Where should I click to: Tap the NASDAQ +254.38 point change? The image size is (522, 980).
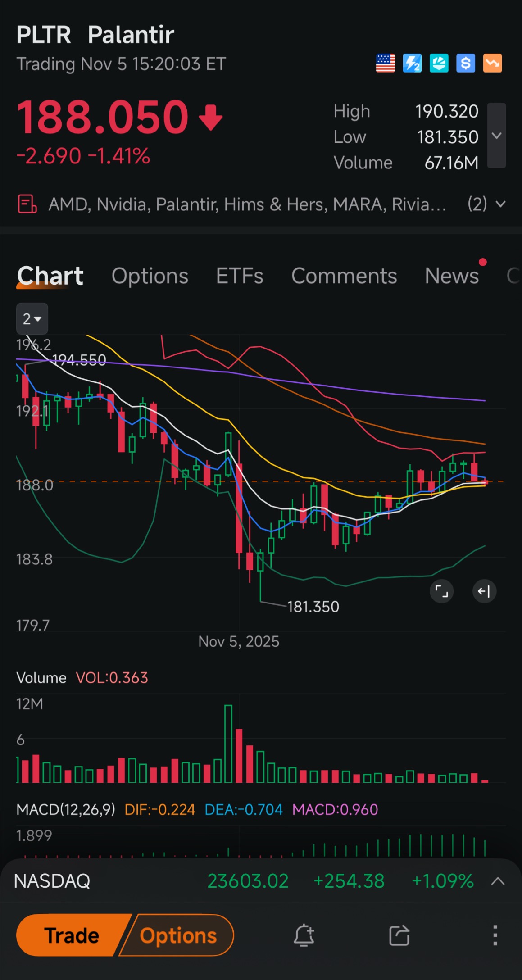(349, 881)
